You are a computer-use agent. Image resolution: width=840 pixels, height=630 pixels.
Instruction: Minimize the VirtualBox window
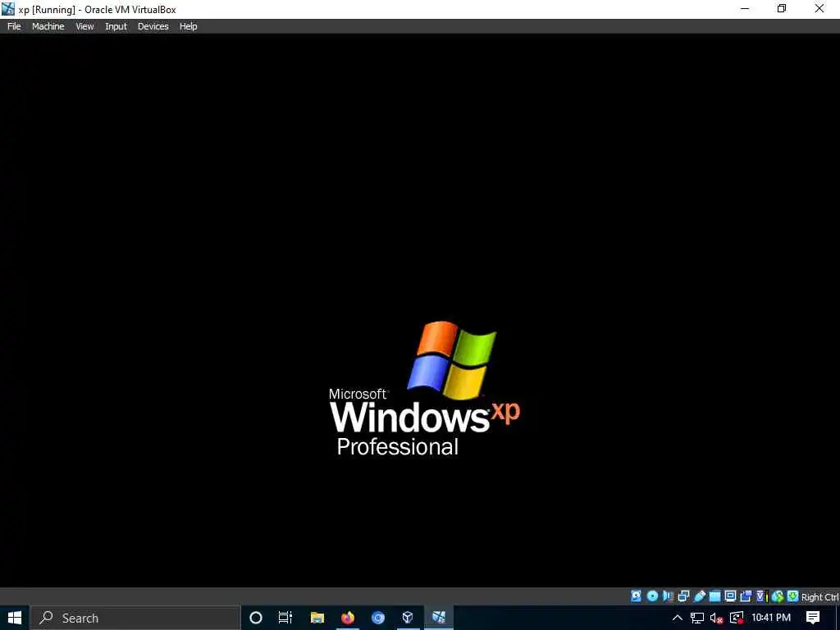click(745, 8)
